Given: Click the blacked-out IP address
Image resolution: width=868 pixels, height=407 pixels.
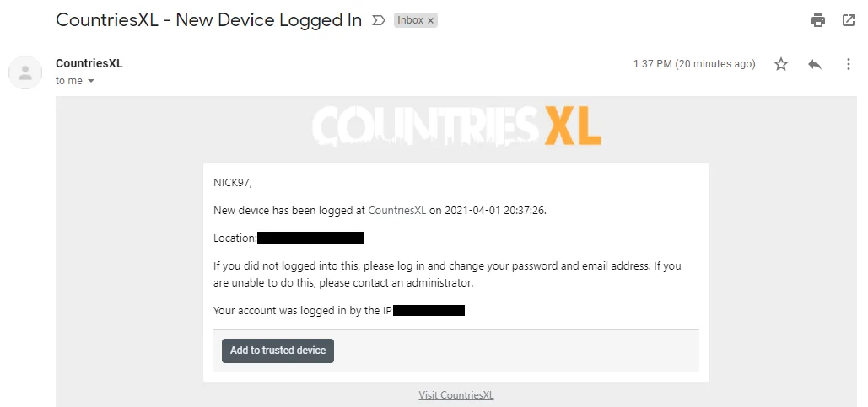Looking at the screenshot, I should (x=429, y=311).
